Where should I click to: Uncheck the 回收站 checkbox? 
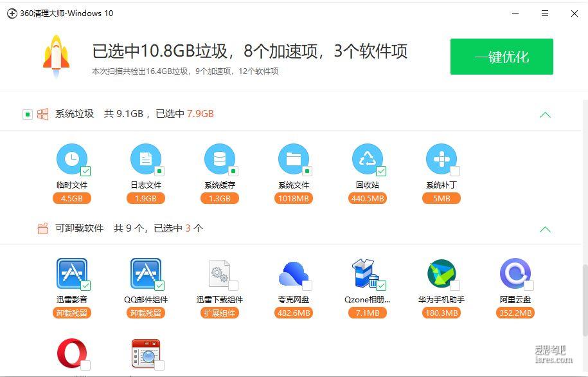(x=381, y=171)
